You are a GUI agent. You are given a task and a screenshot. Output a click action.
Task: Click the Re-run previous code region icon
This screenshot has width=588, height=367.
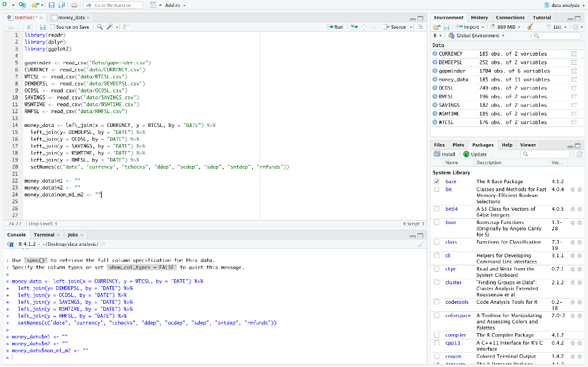(354, 27)
